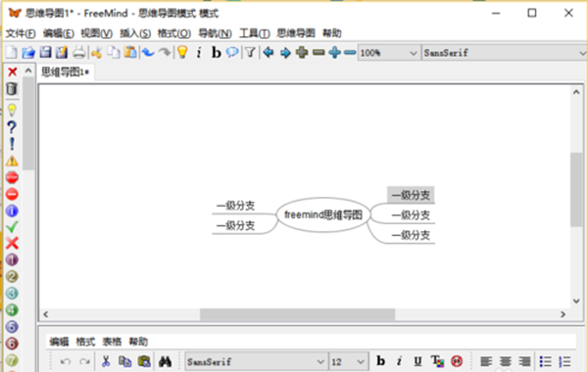
Task: Open a mind map file via the folder icon
Action: 28,53
